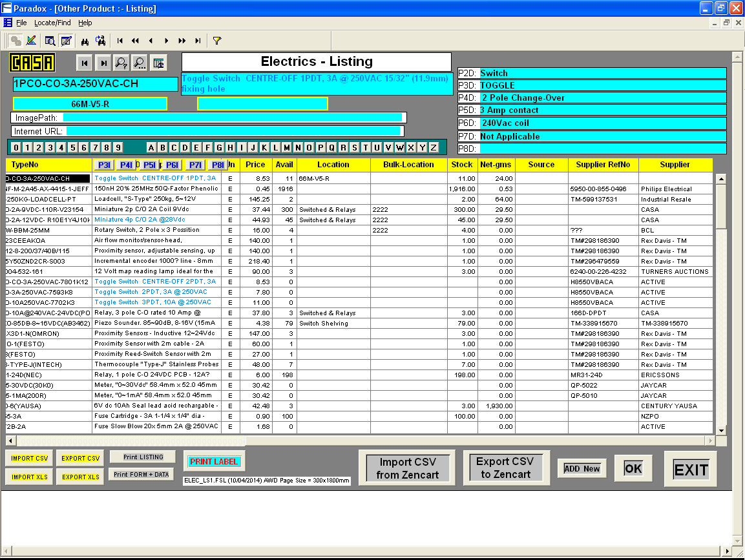
Task: Click the IMPORT CSV yellow button
Action: pyautogui.click(x=30, y=459)
